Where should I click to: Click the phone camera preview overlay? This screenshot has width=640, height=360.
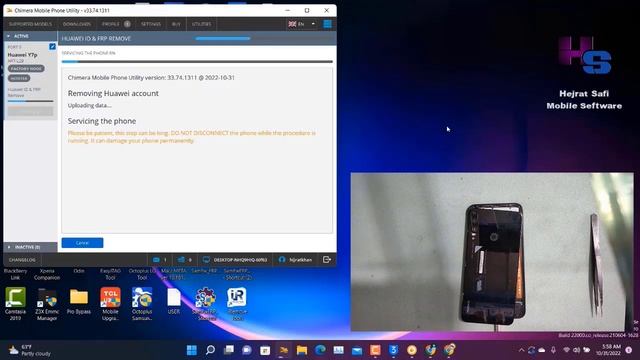point(492,252)
